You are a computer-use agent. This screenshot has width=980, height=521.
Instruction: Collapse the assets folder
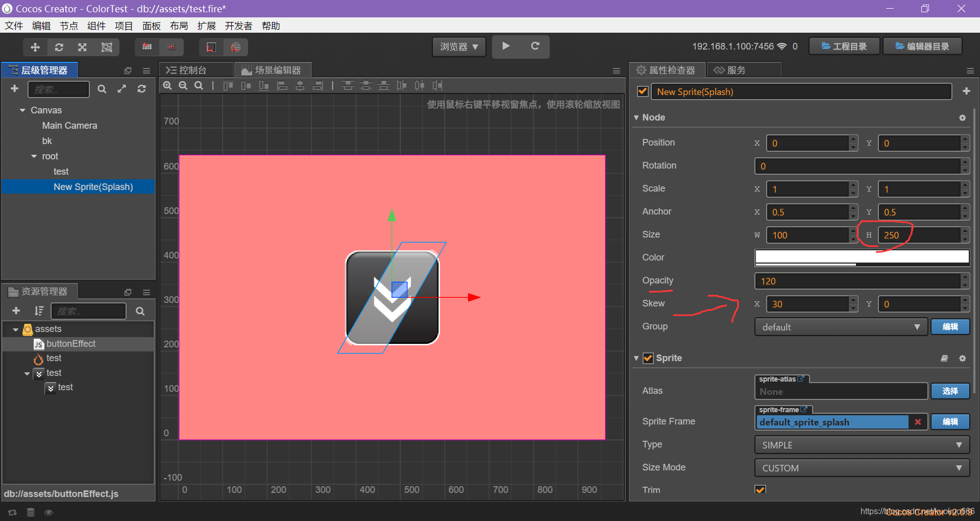(16, 329)
